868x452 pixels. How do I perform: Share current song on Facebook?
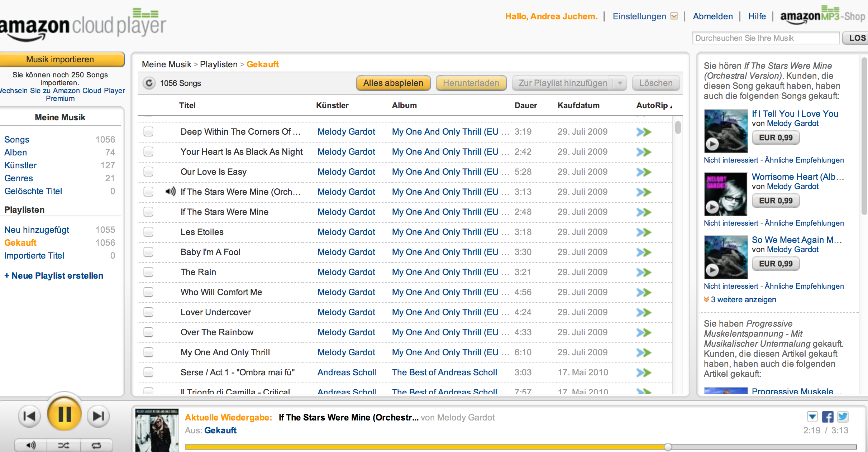828,417
